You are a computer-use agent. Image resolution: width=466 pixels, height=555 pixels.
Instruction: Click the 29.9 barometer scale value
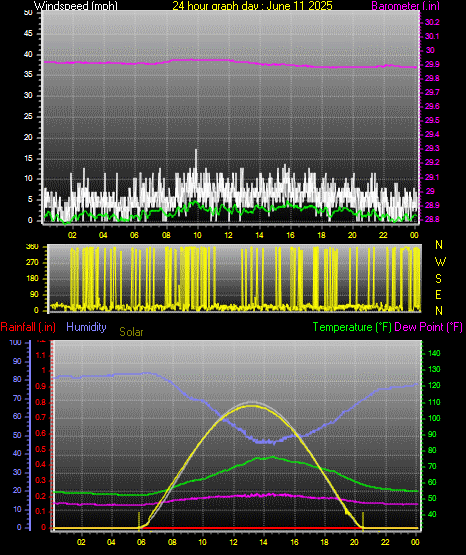(x=432, y=64)
